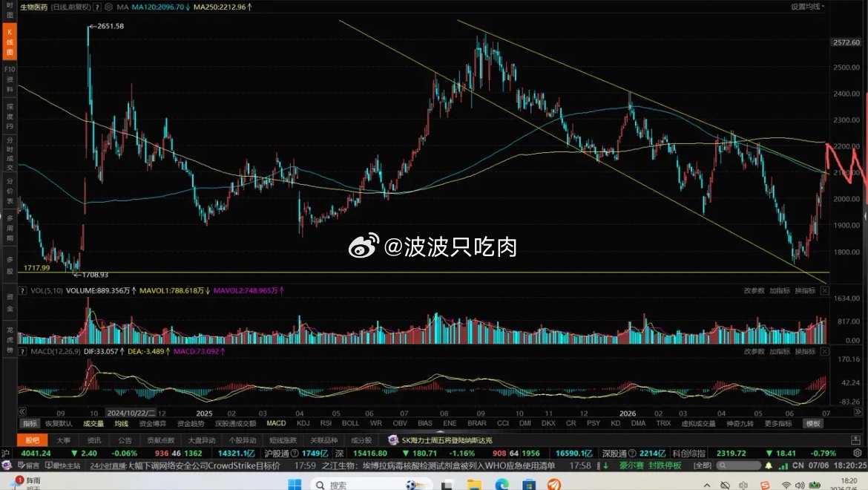Expand the 设置均线 dropdown
This screenshot has height=490, width=868.
click(x=808, y=7)
